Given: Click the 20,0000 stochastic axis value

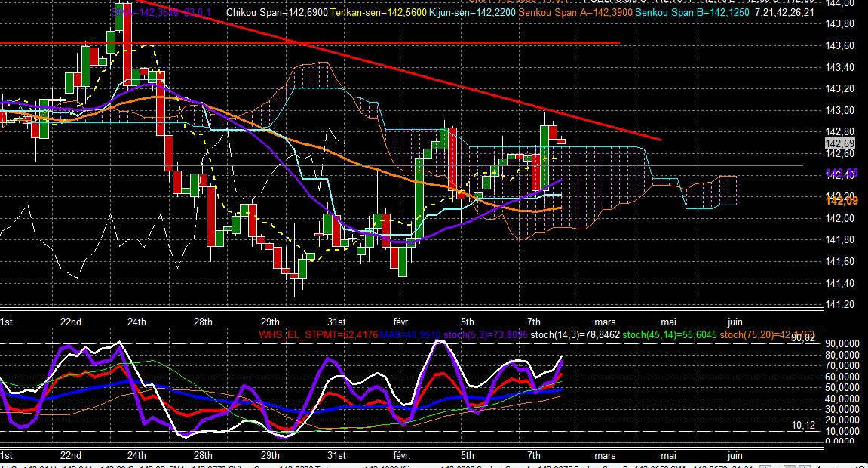Looking at the screenshot, I should click(842, 420).
